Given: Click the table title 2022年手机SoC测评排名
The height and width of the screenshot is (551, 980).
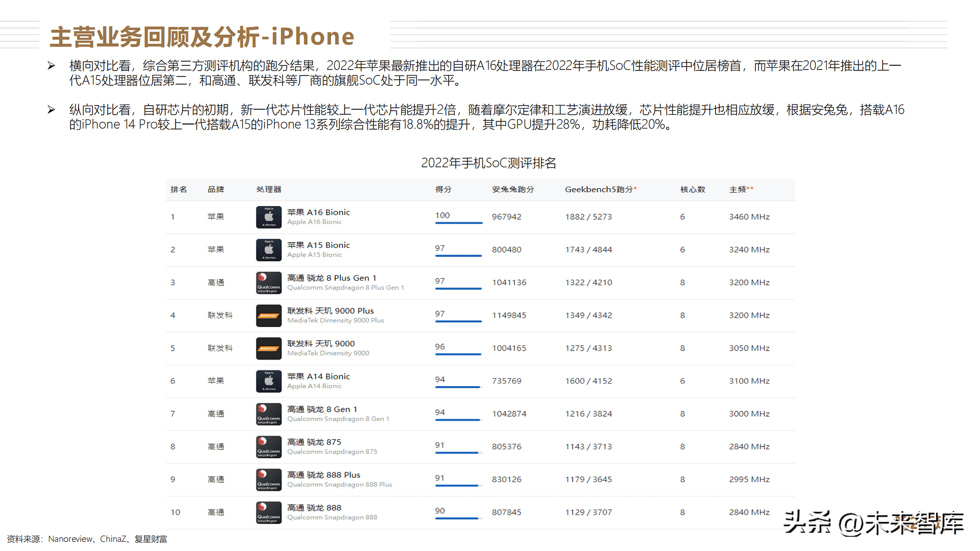Looking at the screenshot, I should 488,163.
